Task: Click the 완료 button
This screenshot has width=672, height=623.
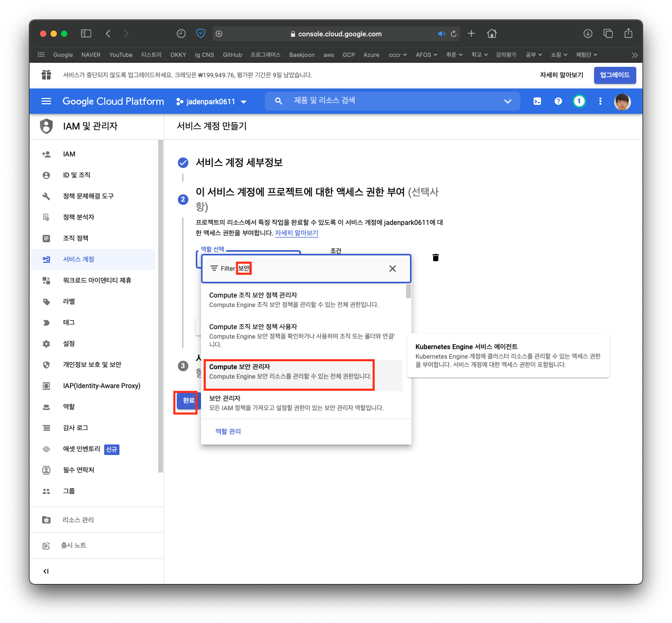Action: pos(188,401)
